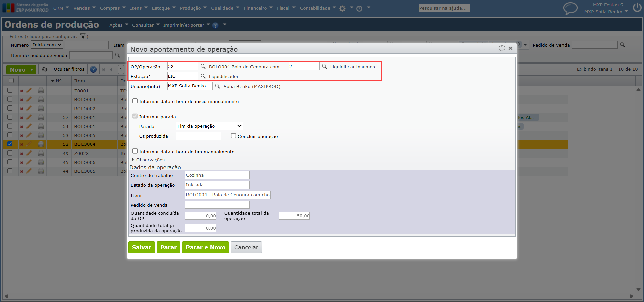Open Consultar menu dropdown
Viewport: 644px width, 302px height.
coord(146,25)
